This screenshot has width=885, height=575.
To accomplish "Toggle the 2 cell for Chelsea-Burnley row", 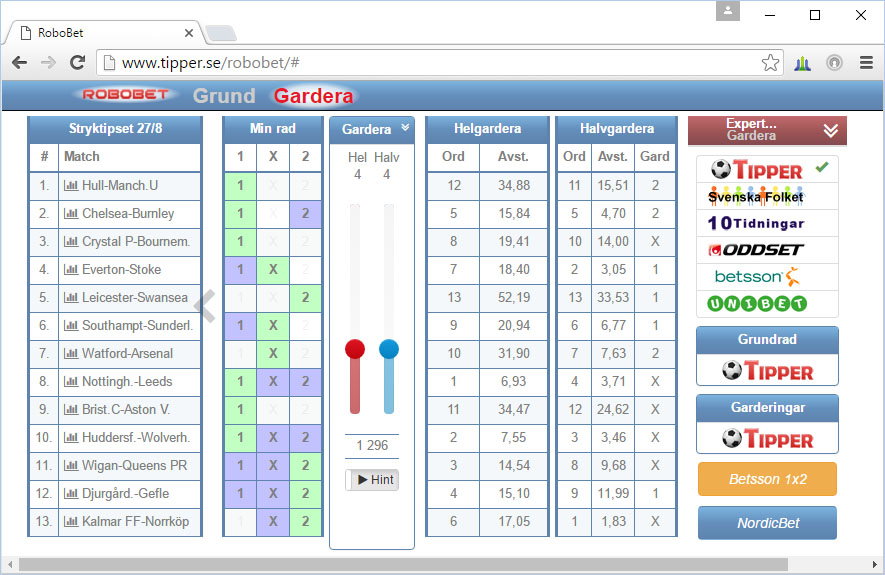I will (305, 214).
